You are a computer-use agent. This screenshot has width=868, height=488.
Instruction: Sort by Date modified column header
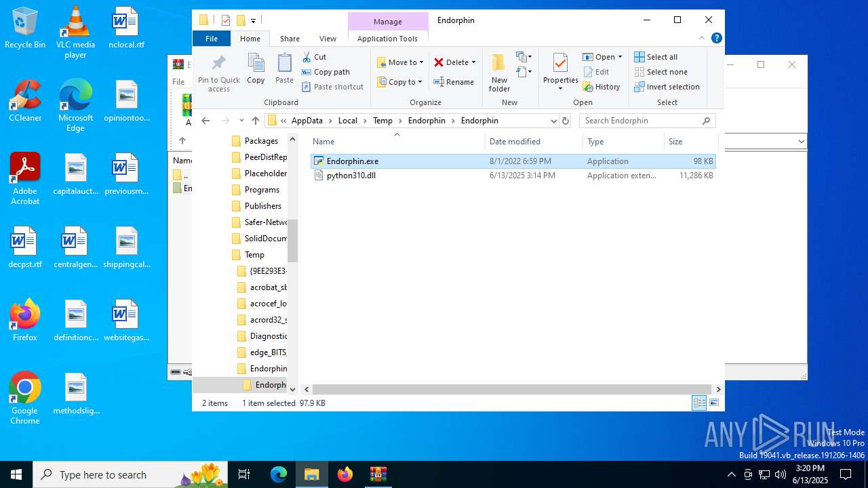click(x=534, y=142)
